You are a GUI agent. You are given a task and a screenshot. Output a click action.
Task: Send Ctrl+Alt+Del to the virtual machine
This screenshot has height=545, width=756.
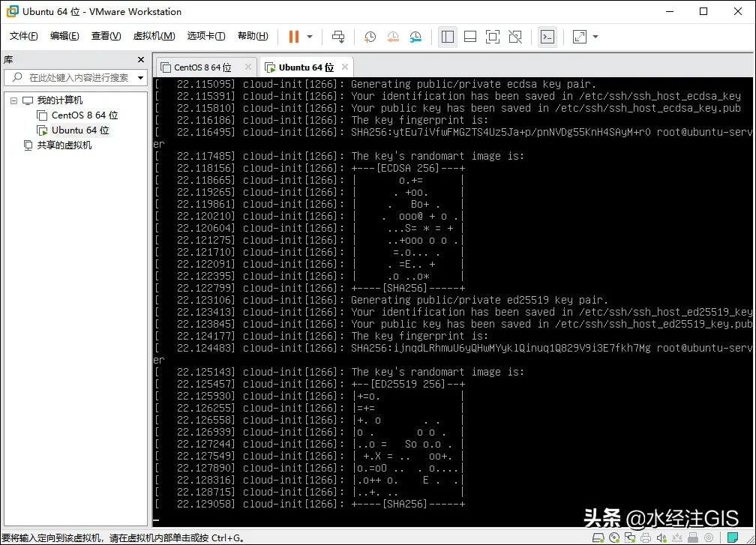[338, 36]
